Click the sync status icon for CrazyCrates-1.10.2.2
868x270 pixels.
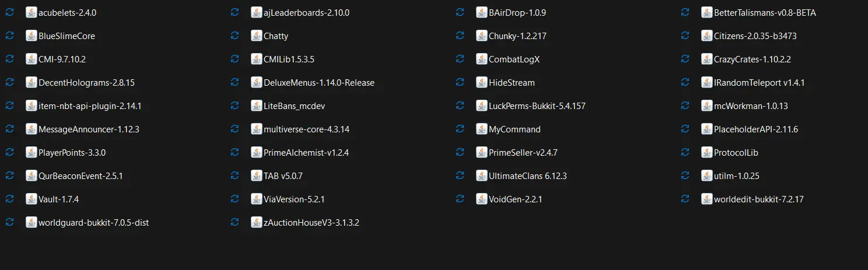(x=685, y=59)
